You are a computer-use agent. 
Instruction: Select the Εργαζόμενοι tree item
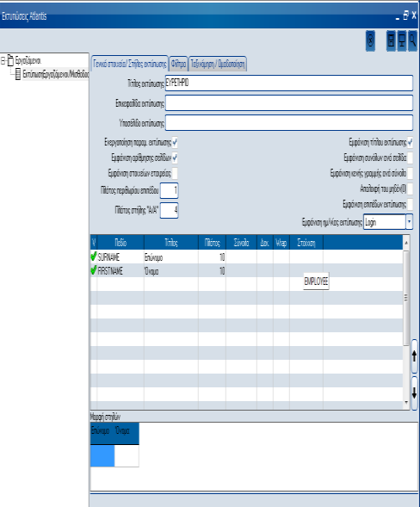click(28, 60)
